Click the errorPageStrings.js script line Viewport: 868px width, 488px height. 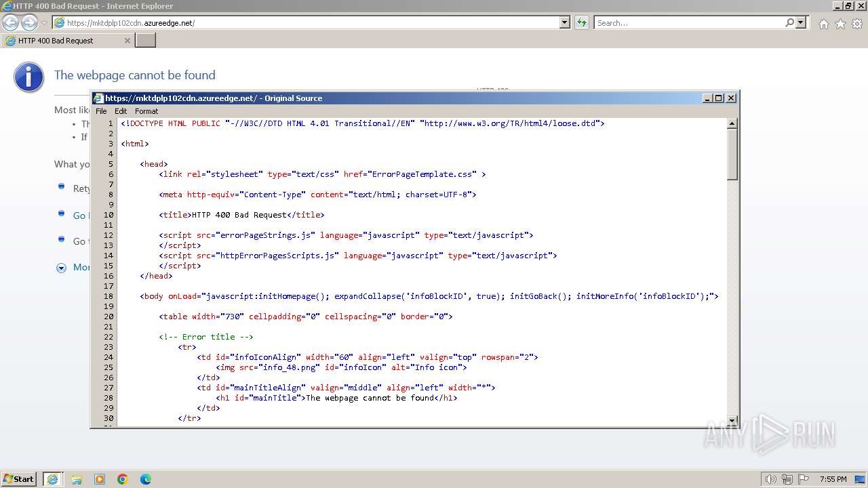pos(346,235)
